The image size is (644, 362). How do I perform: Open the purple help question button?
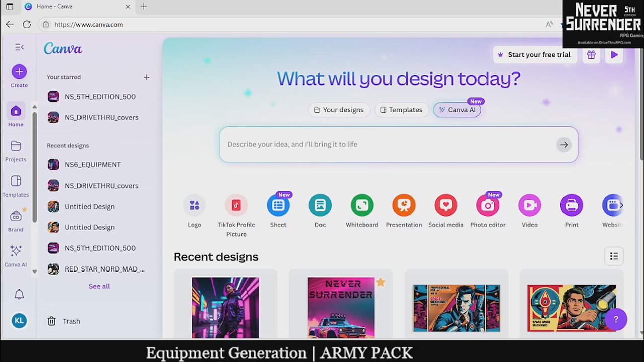(616, 319)
